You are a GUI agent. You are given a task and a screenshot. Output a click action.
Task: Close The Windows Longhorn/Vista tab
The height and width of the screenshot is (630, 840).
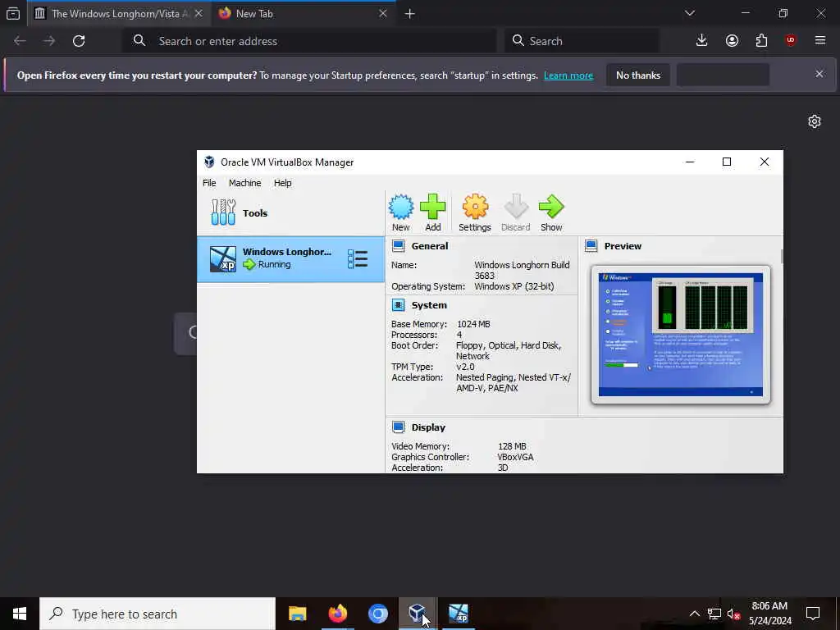pyautogui.click(x=199, y=13)
